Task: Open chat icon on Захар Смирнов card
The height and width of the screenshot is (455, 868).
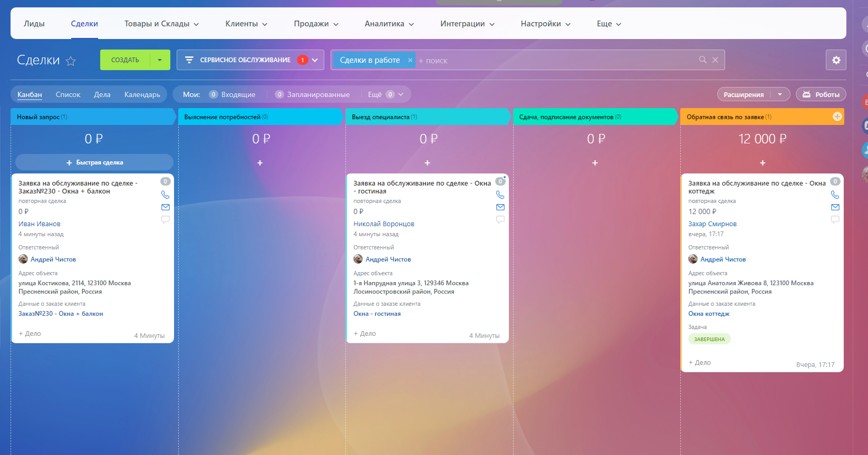Action: (835, 219)
